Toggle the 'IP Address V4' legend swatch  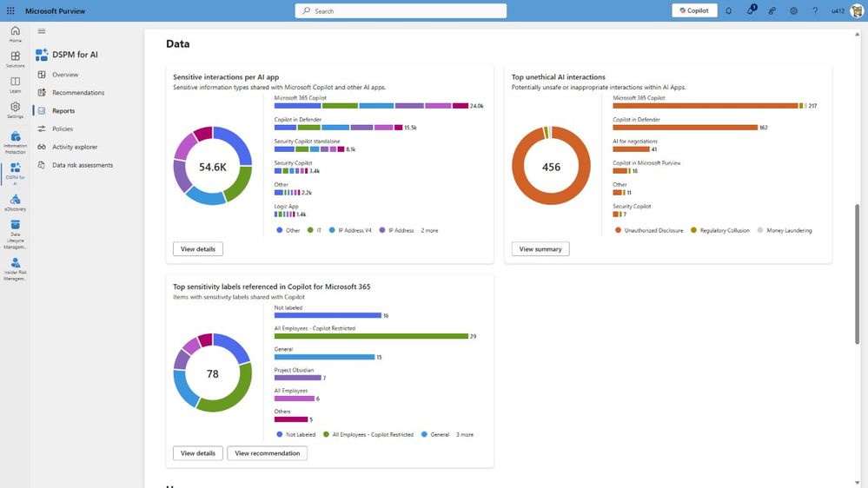click(332, 230)
